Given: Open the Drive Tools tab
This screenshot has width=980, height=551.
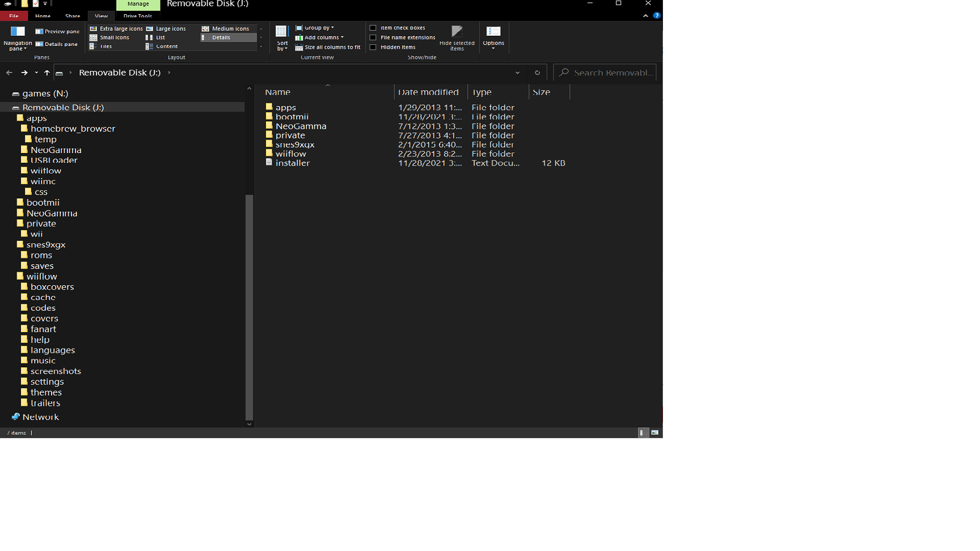Looking at the screenshot, I should 138,16.
